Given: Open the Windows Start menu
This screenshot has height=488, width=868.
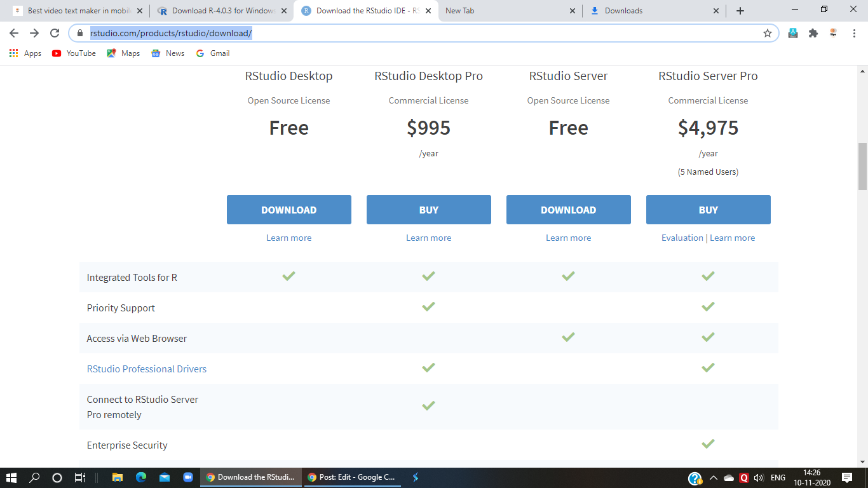Looking at the screenshot, I should click(x=12, y=477).
